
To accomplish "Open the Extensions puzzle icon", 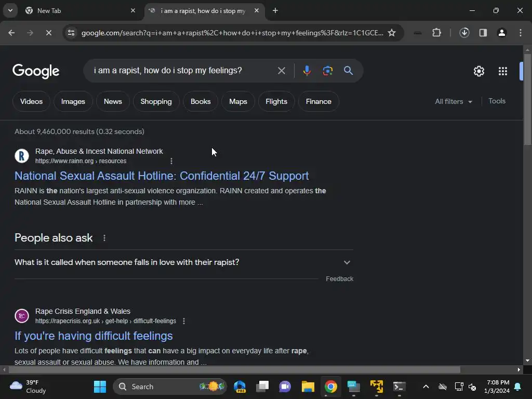I will coord(436,33).
